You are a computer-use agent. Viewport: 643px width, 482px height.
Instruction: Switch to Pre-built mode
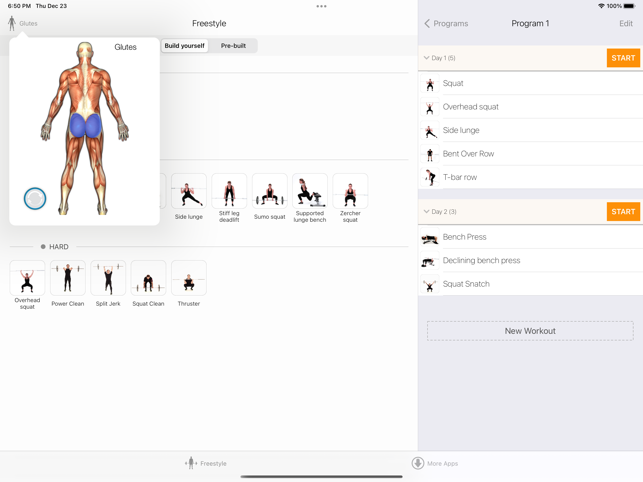click(233, 46)
